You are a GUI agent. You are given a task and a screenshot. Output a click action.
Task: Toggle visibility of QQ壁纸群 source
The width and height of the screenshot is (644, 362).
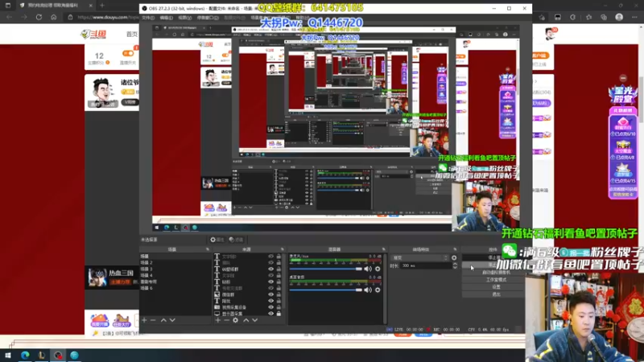(270, 269)
